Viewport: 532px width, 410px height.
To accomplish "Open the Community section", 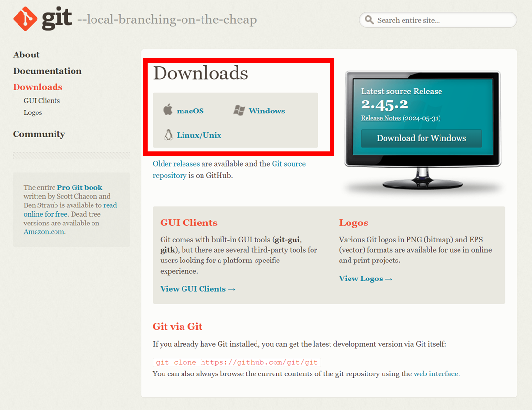I will (x=39, y=134).
